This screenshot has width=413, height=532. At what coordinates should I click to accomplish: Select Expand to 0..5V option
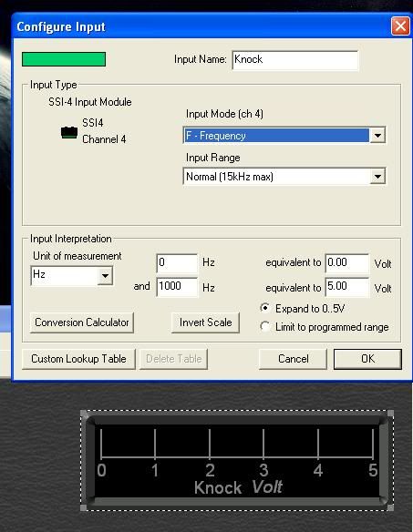265,308
